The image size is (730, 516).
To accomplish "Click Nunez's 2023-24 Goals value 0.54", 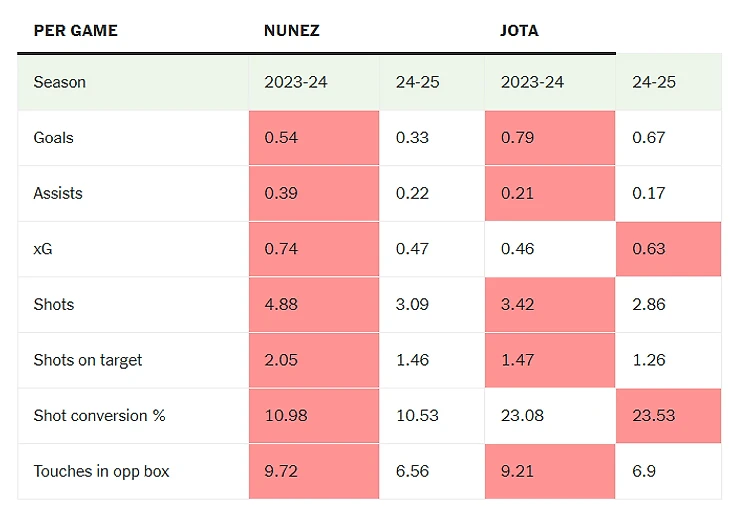I will click(x=281, y=137).
